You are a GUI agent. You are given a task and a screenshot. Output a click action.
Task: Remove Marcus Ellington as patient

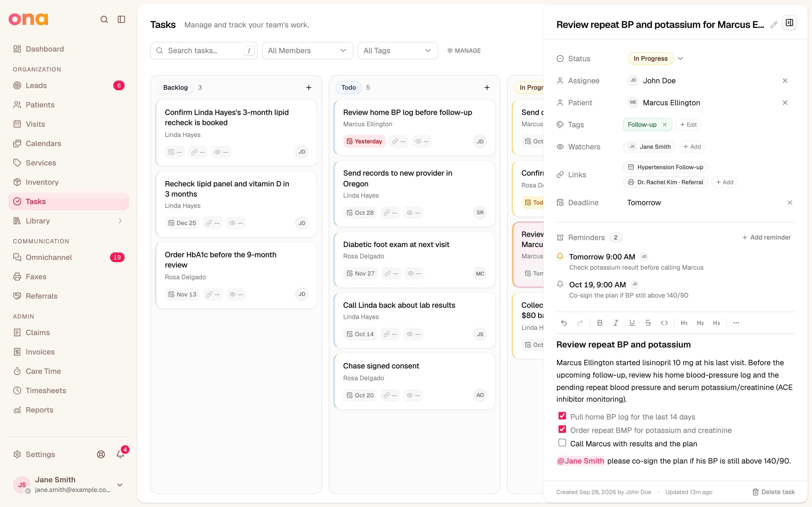tap(785, 103)
